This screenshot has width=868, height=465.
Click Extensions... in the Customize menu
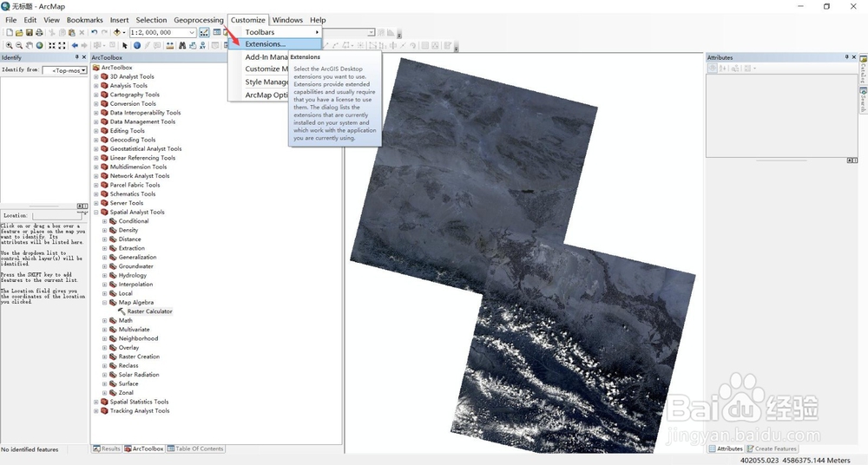pos(275,44)
